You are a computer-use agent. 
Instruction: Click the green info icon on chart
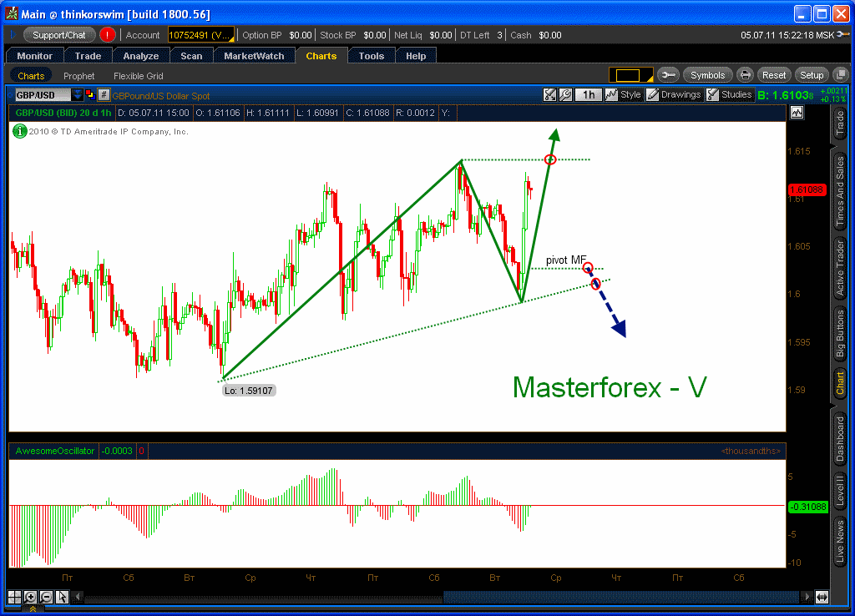tap(20, 131)
